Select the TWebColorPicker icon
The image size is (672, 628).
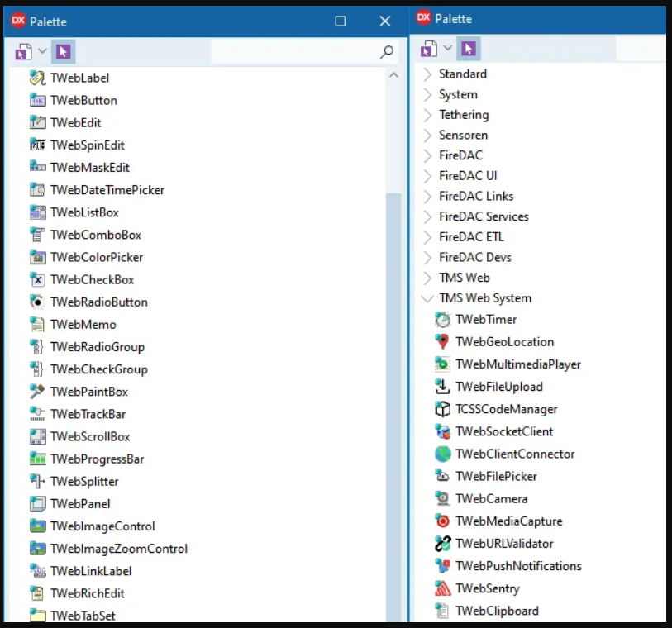click(x=37, y=257)
